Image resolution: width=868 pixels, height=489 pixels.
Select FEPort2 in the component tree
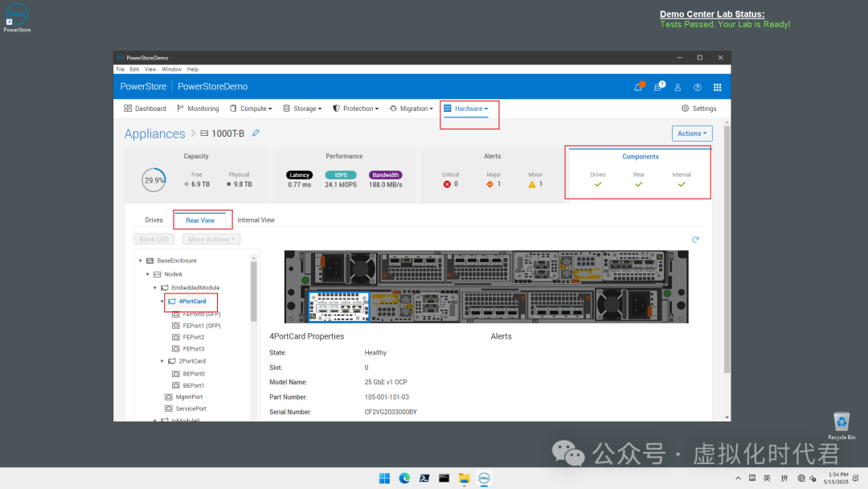[194, 337]
